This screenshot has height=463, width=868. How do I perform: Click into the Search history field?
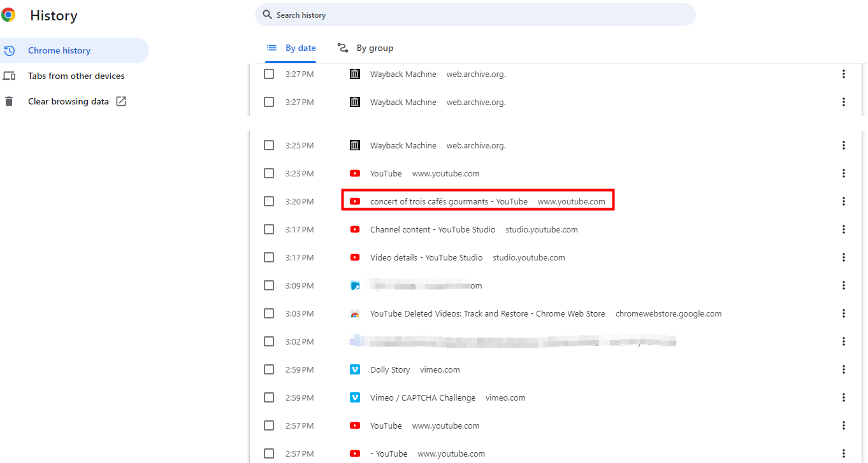tap(478, 15)
